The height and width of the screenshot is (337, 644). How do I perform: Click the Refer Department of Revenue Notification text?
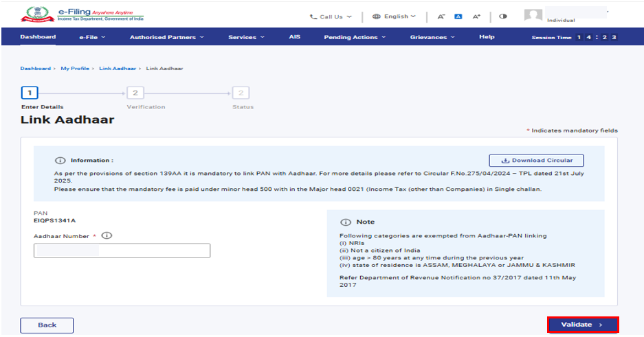(x=458, y=281)
